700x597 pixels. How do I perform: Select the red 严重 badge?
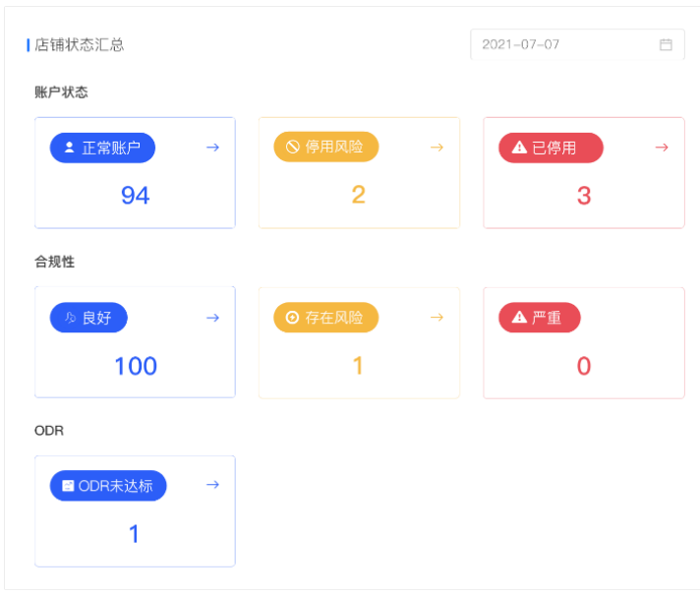point(540,318)
